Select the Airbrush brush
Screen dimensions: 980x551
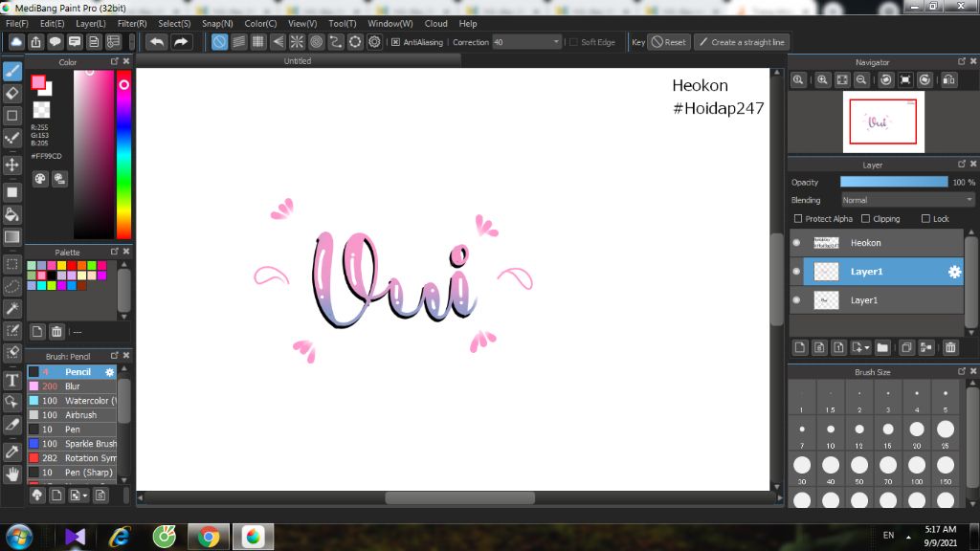(72, 415)
